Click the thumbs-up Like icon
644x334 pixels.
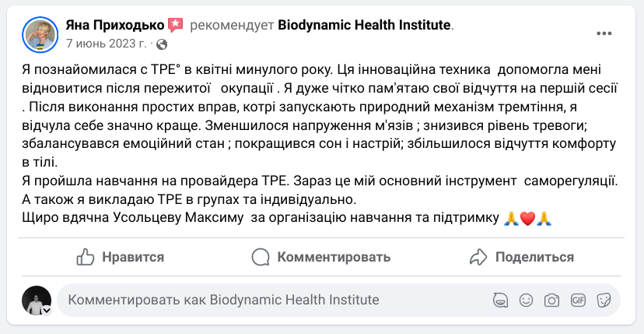coord(86,257)
